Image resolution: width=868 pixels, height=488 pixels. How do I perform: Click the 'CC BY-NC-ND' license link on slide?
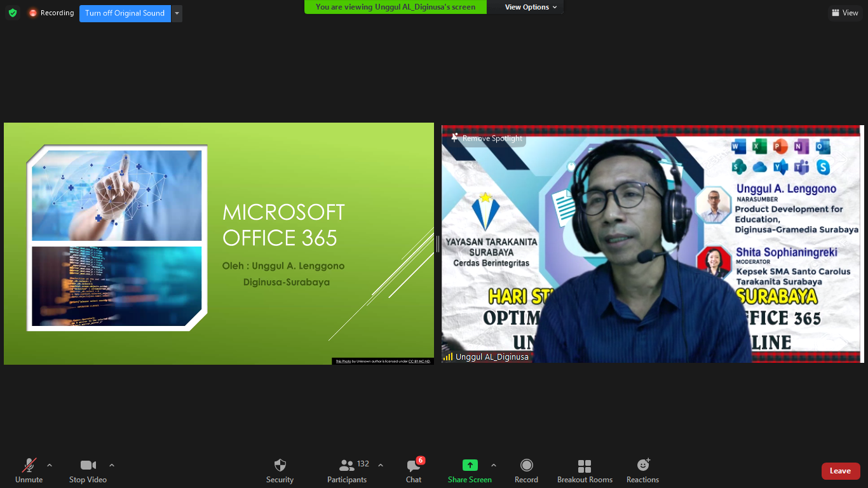click(419, 361)
